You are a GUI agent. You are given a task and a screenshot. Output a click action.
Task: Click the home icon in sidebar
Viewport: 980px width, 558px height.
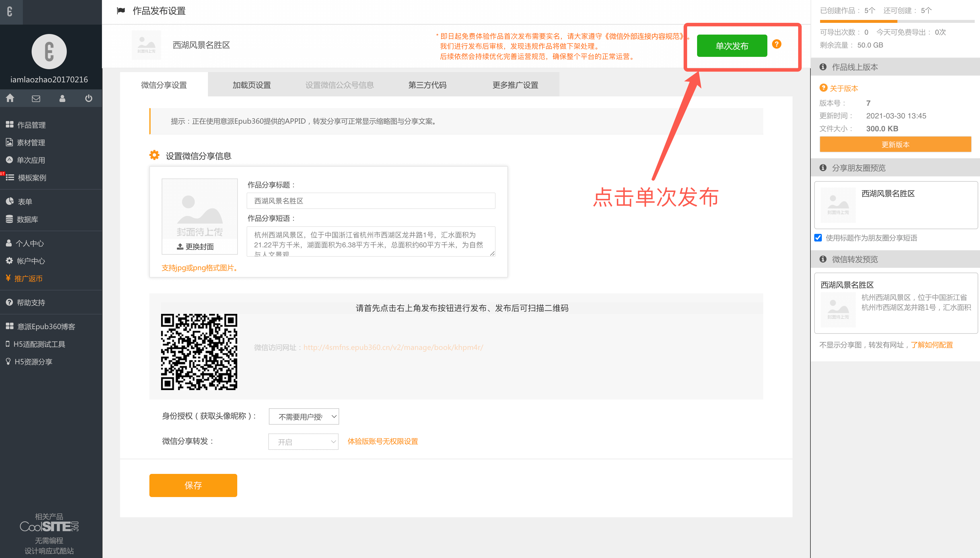pyautogui.click(x=10, y=98)
